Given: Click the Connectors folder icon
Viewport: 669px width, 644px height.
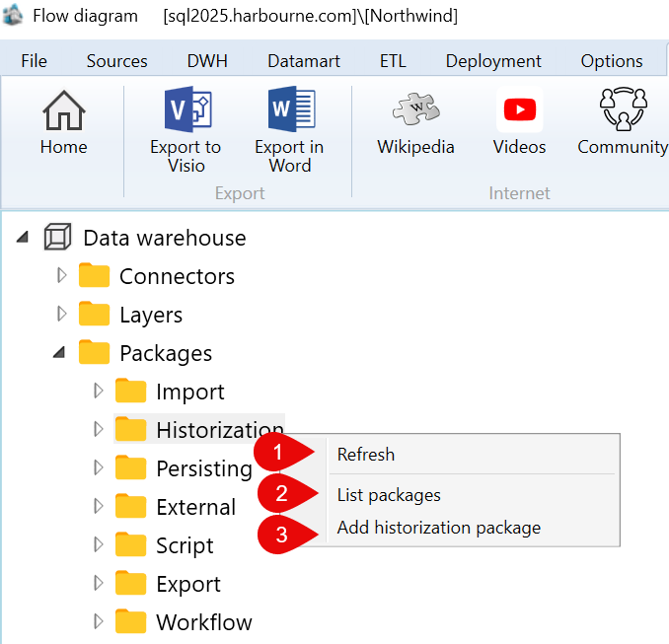Looking at the screenshot, I should point(94,275).
